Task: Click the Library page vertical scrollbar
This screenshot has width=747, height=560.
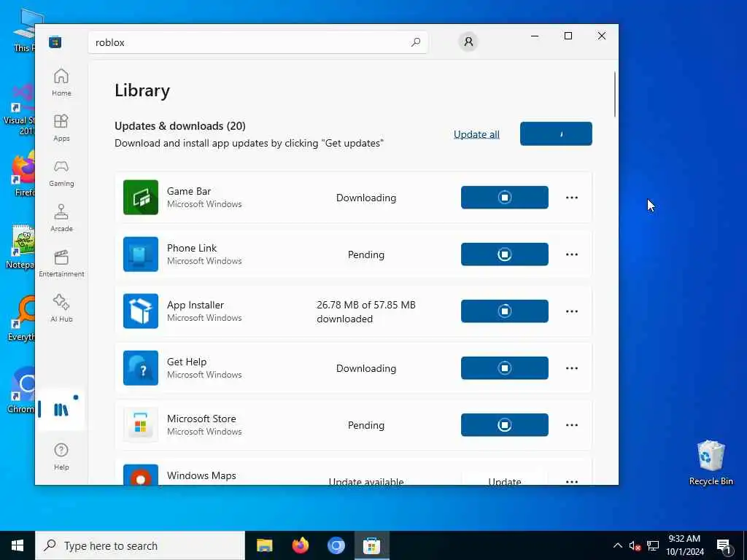Action: [x=614, y=94]
